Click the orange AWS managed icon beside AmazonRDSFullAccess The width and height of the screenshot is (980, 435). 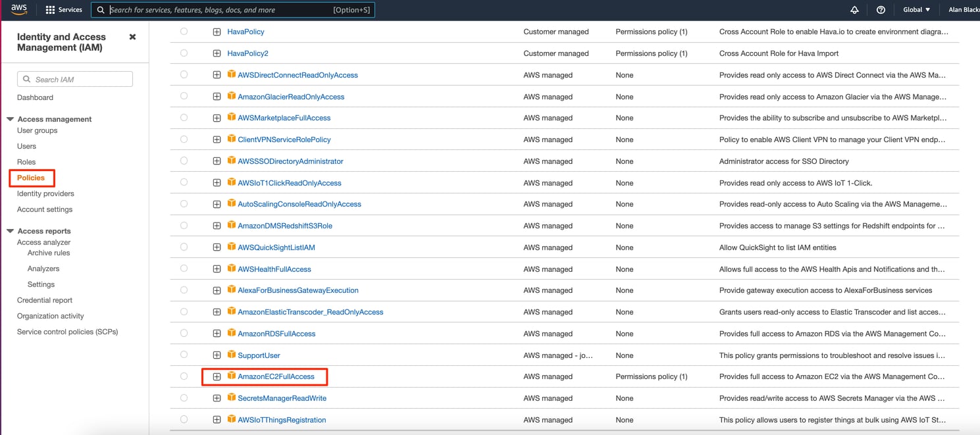231,334
